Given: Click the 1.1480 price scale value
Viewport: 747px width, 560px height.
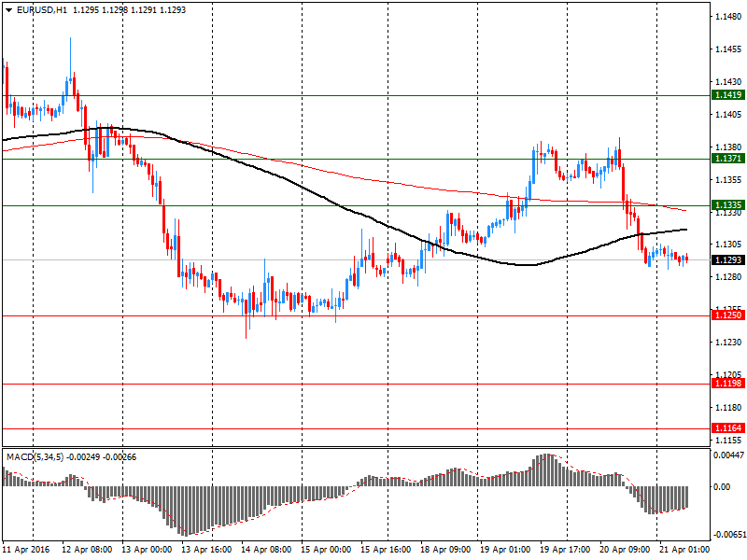Looking at the screenshot, I should click(728, 17).
